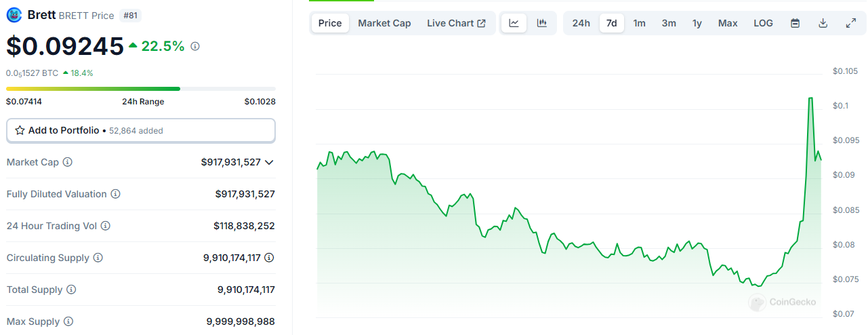Expand the Market Cap value chevron

(269, 162)
